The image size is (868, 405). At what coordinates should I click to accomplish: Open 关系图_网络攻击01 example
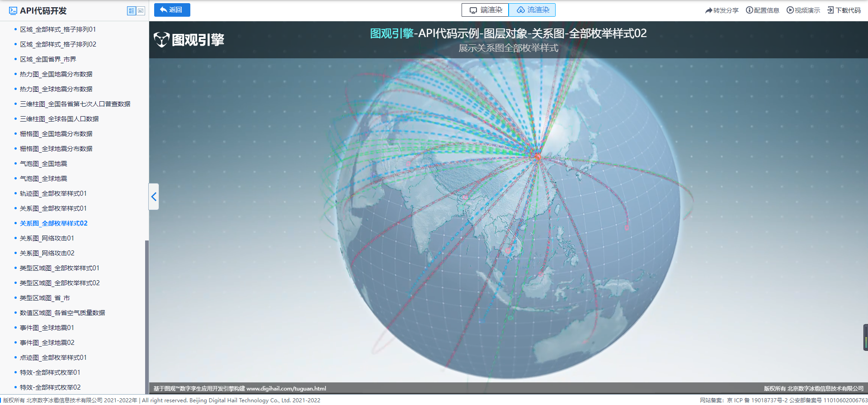[47, 238]
